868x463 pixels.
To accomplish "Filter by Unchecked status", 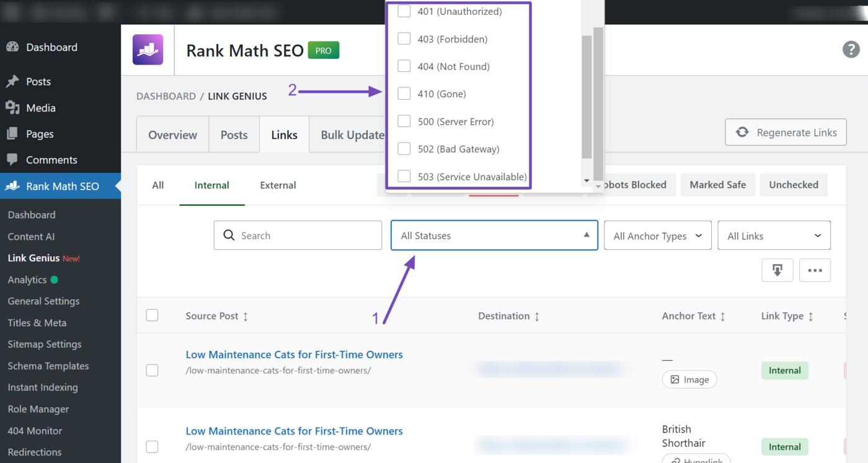I will [x=794, y=185].
